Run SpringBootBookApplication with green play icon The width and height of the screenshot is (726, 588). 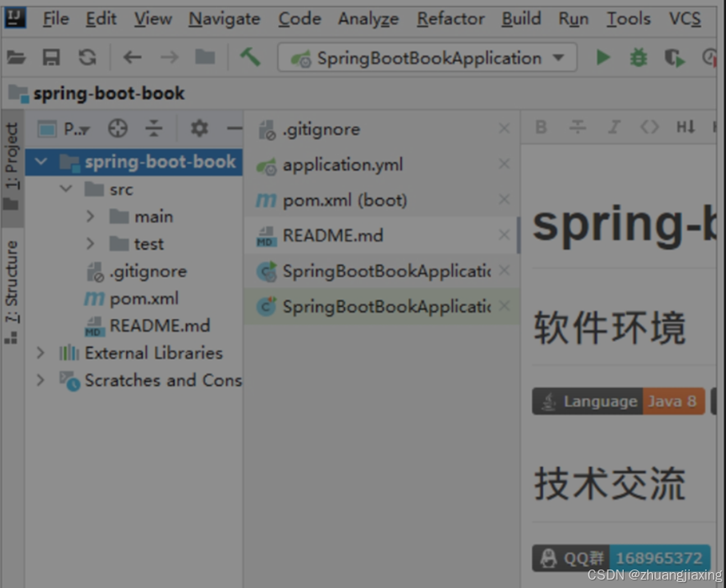tap(603, 57)
